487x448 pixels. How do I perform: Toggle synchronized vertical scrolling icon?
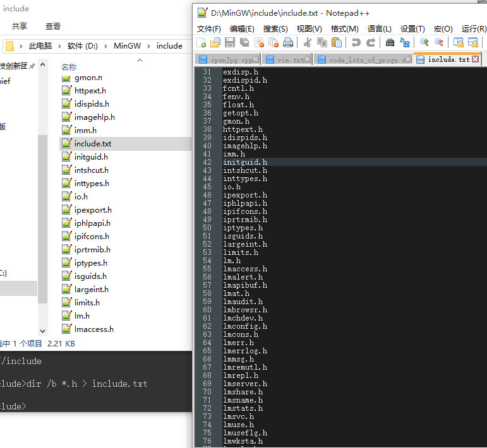458,42
